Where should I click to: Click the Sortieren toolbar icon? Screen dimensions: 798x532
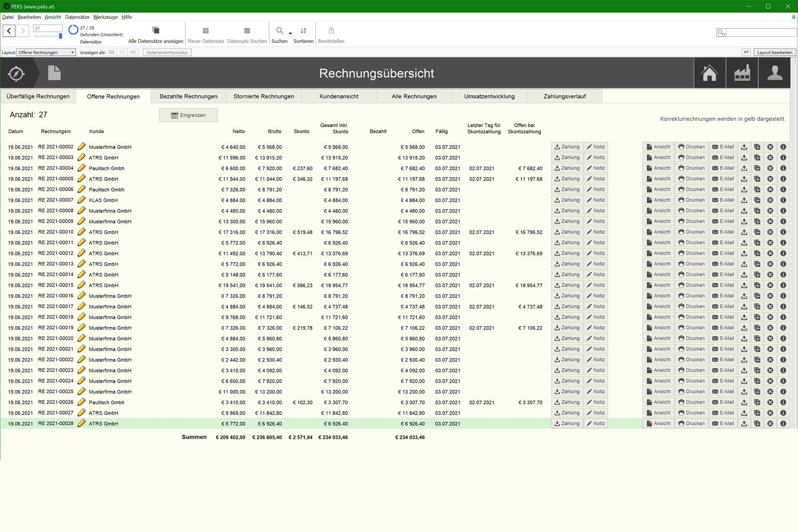coord(303,31)
